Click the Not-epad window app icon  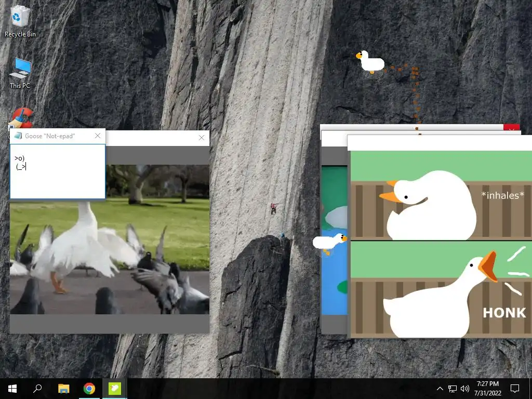point(18,136)
